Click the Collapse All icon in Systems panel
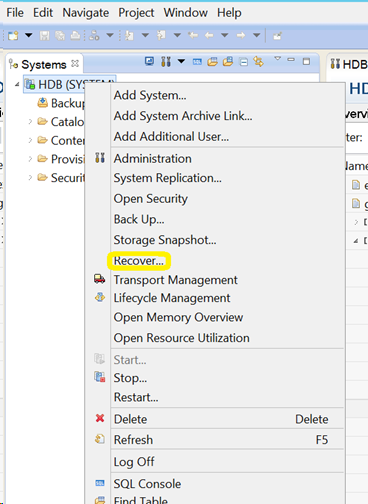This screenshot has height=504, width=368. coord(244,62)
